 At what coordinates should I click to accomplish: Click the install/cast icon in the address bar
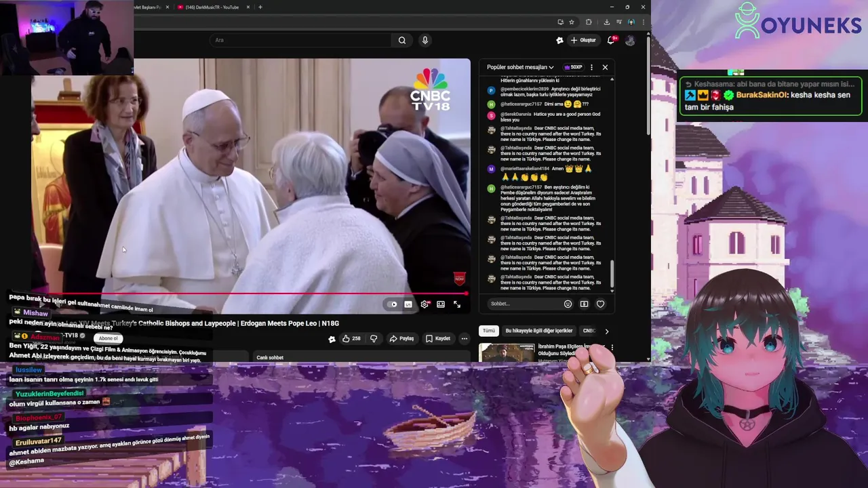point(560,22)
